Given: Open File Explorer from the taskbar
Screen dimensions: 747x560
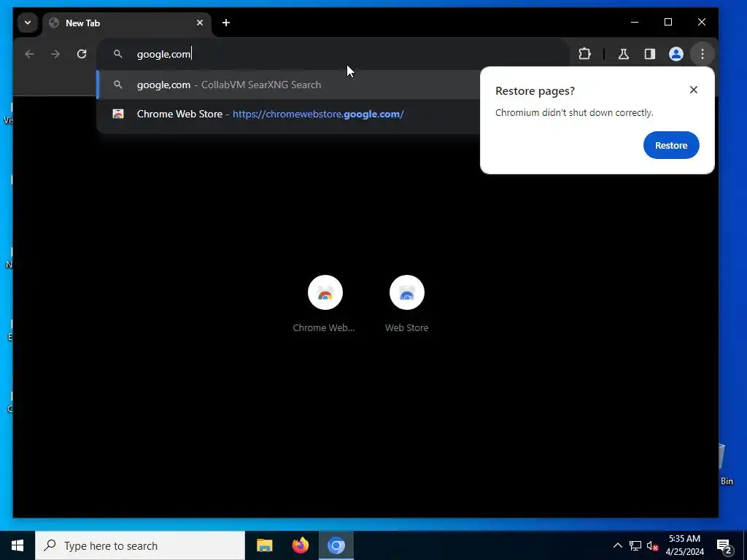Looking at the screenshot, I should (264, 545).
